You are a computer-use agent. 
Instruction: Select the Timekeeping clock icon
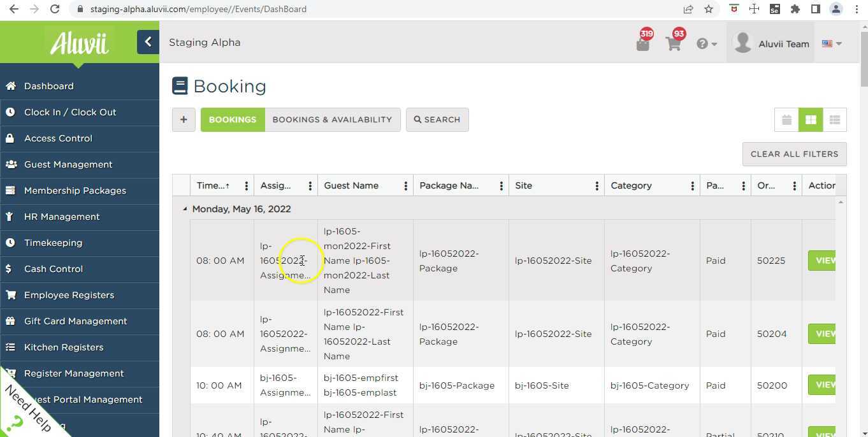(x=10, y=242)
